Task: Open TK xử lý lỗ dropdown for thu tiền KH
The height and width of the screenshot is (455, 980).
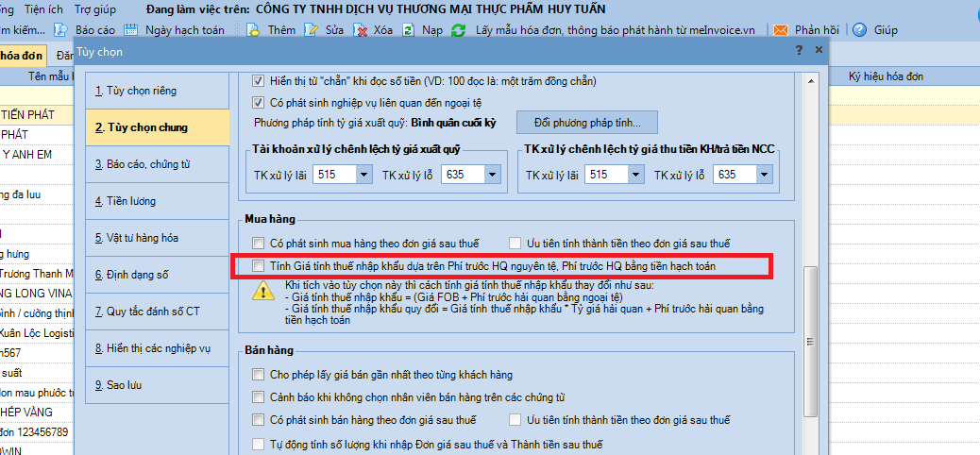Action: [762, 175]
